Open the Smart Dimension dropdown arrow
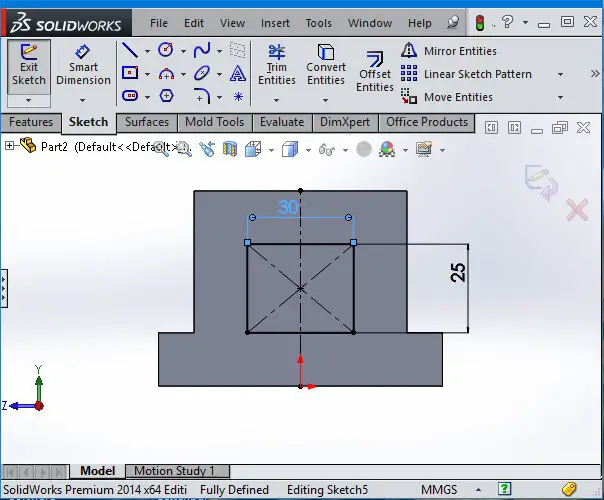 coord(82,101)
